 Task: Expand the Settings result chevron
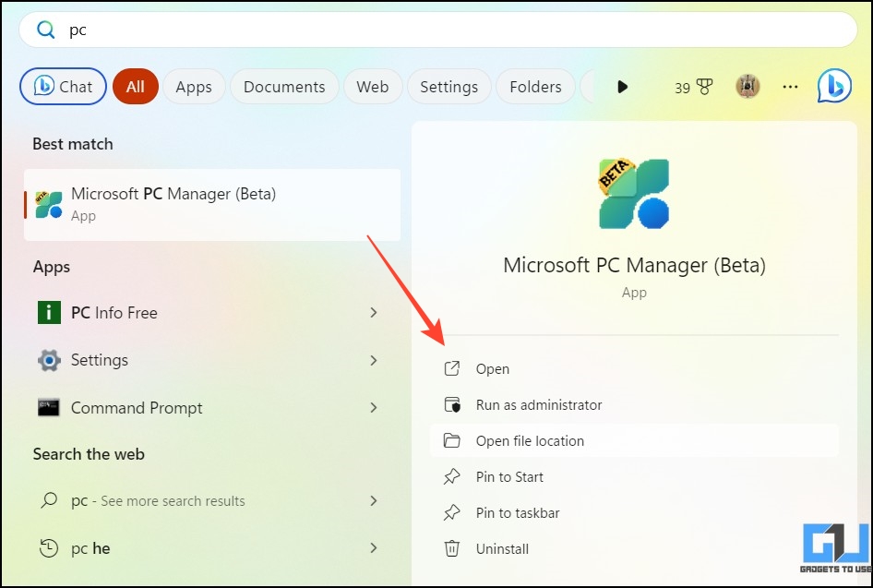click(x=374, y=360)
